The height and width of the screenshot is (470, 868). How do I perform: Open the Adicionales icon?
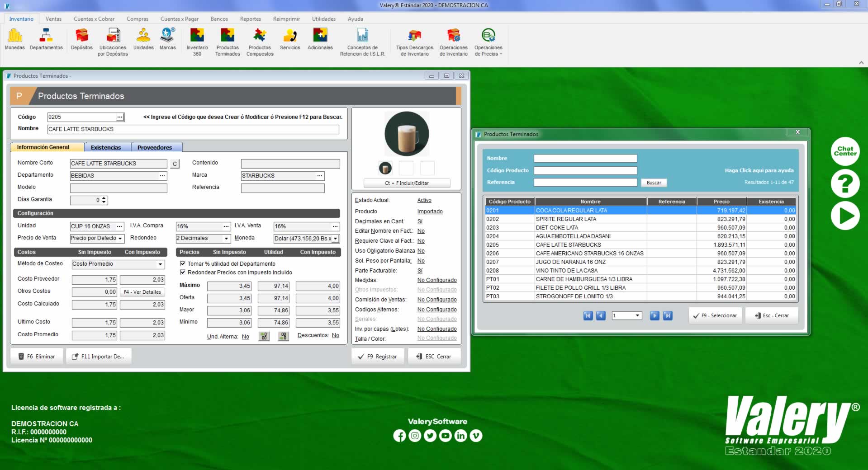coord(320,39)
